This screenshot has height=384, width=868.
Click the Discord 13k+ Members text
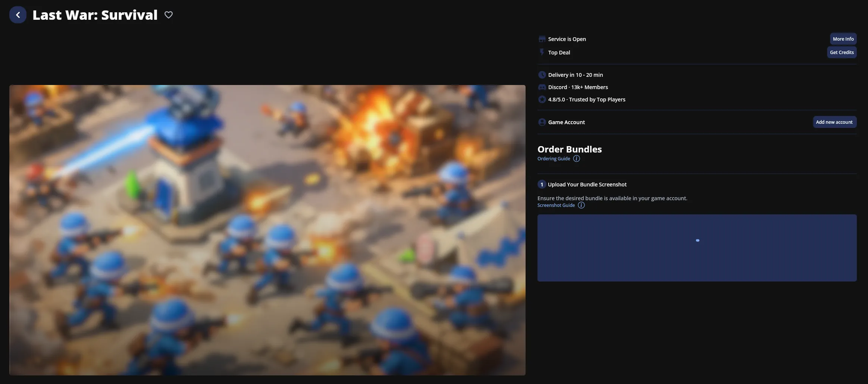(x=578, y=87)
